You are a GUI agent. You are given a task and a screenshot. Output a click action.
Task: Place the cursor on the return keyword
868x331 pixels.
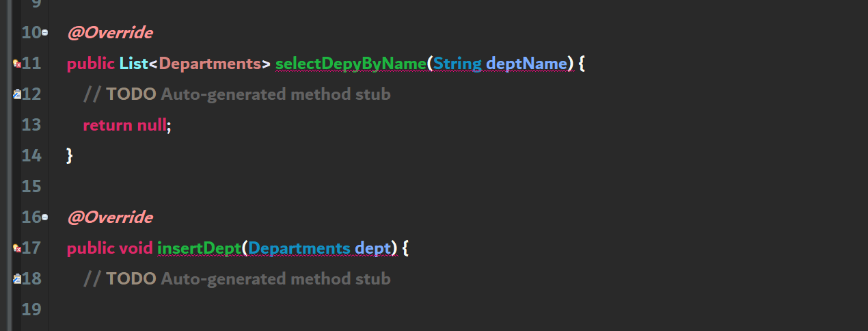pos(107,125)
